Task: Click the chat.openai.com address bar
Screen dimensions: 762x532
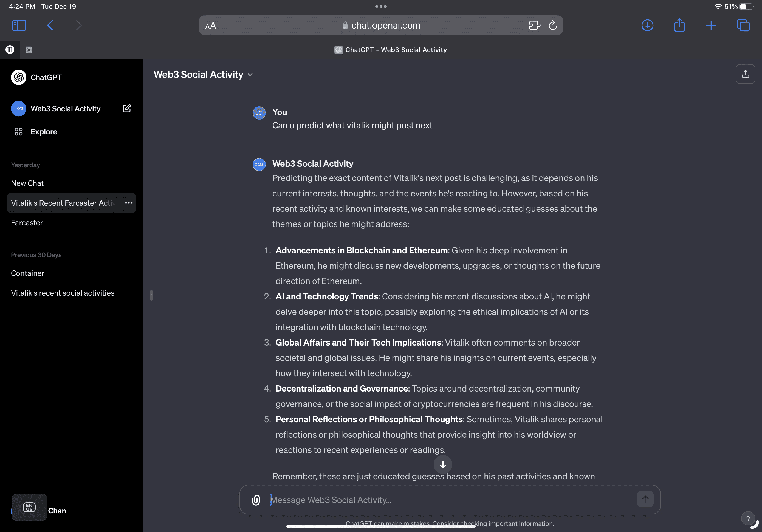Action: 381,25
